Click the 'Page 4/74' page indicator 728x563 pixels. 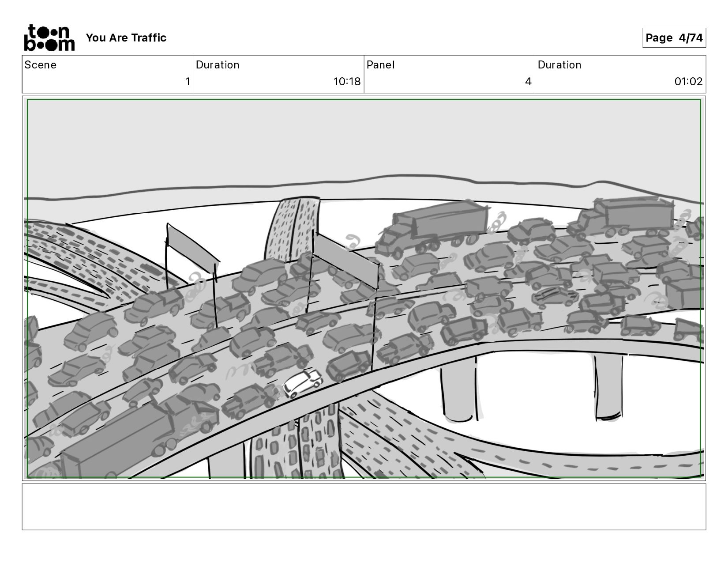pos(674,38)
